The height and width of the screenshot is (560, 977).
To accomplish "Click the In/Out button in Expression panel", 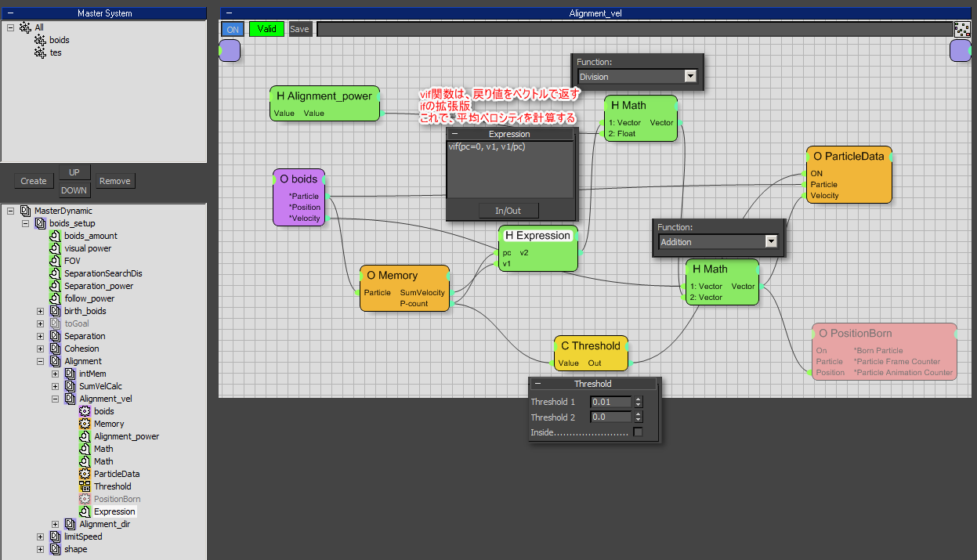I will [x=508, y=210].
